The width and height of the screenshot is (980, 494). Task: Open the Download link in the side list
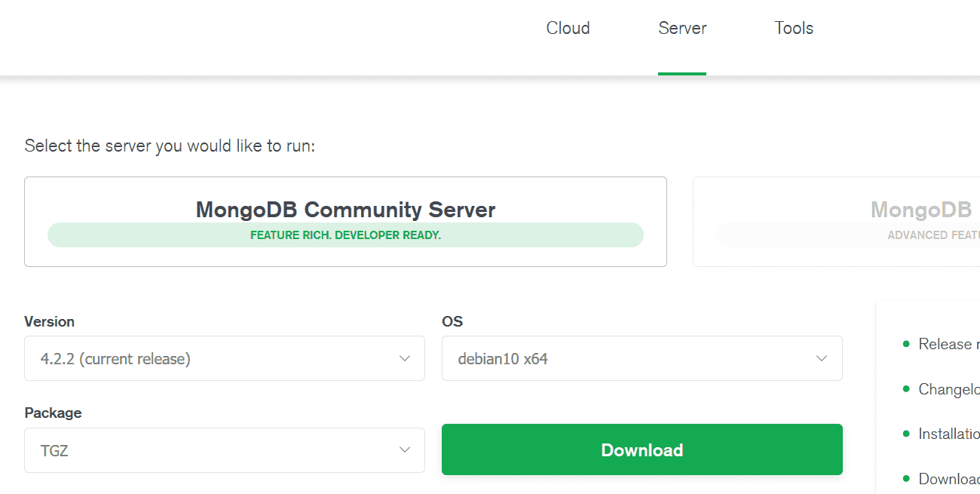click(948, 479)
